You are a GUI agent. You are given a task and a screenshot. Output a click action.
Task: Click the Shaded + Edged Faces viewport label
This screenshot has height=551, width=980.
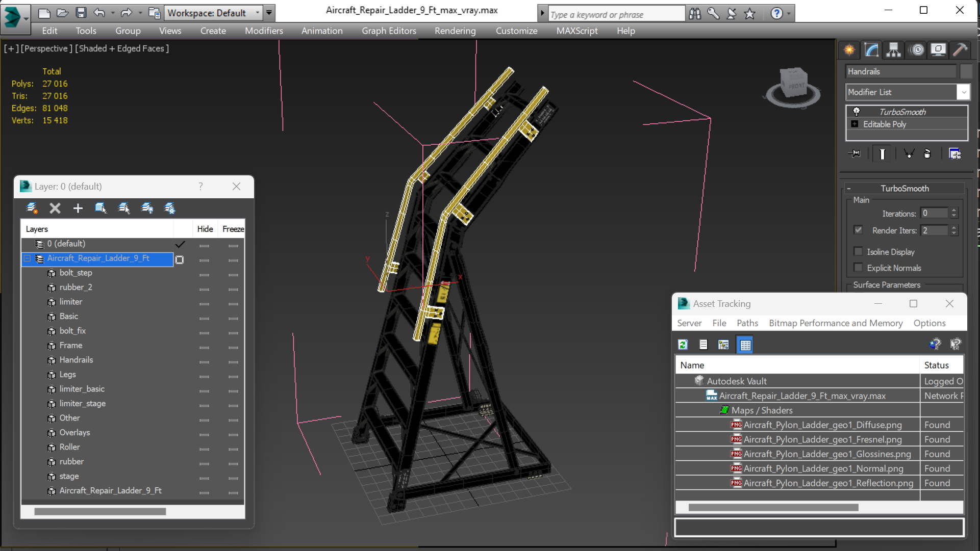[122, 48]
